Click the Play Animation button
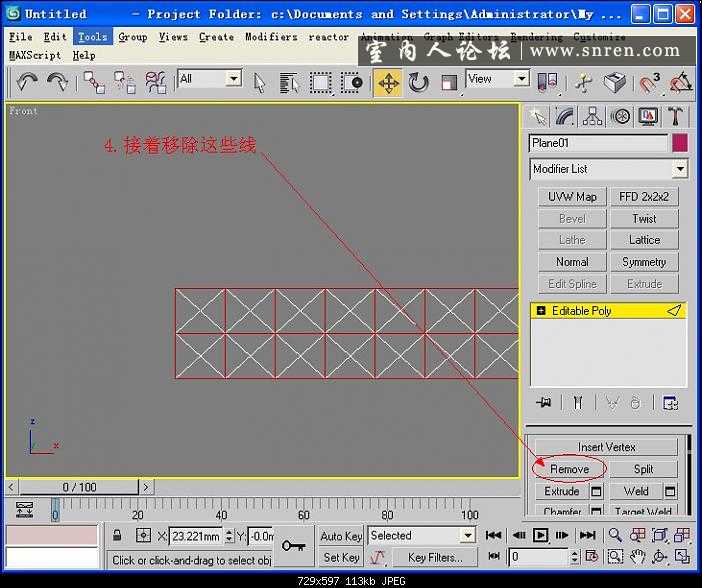Image resolution: width=702 pixels, height=588 pixels. pos(540,536)
